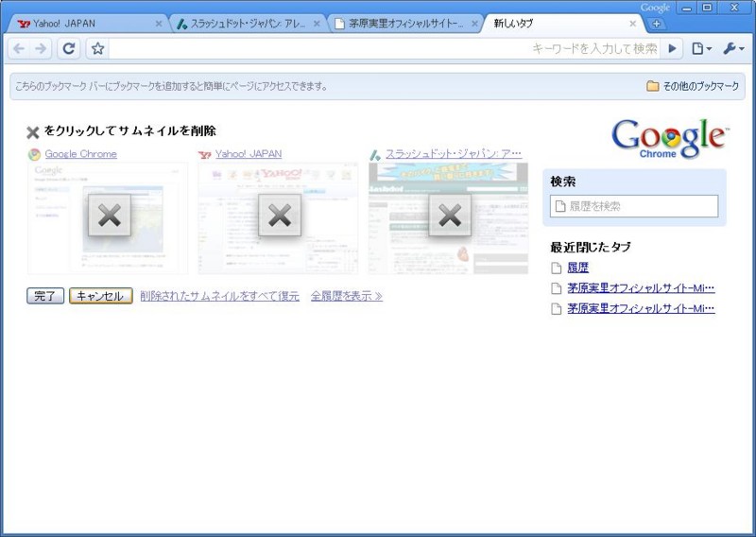Bookmark this page with the star
The image size is (756, 537).
click(98, 48)
